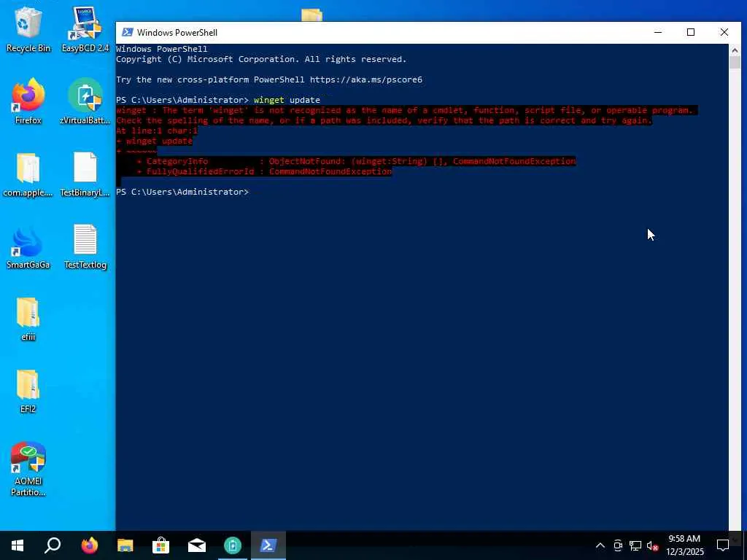
Task: Click the Windows PowerShell title text
Action: 177,32
